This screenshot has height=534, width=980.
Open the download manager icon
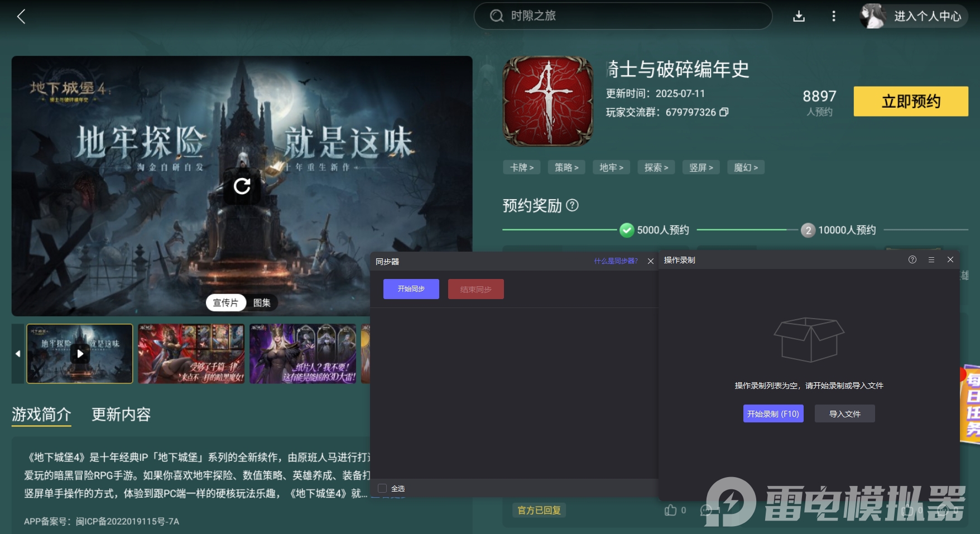coord(799,16)
